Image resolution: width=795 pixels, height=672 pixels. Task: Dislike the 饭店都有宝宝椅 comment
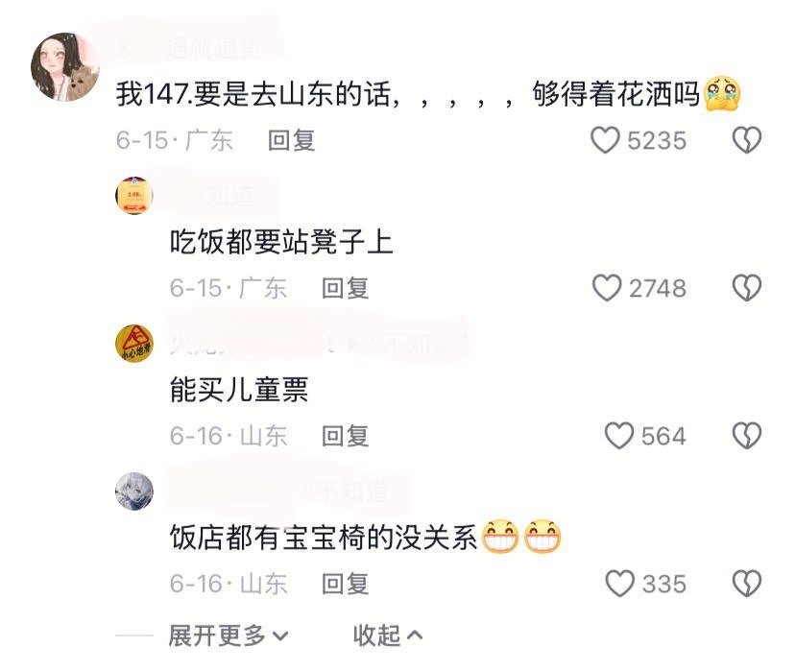[747, 584]
